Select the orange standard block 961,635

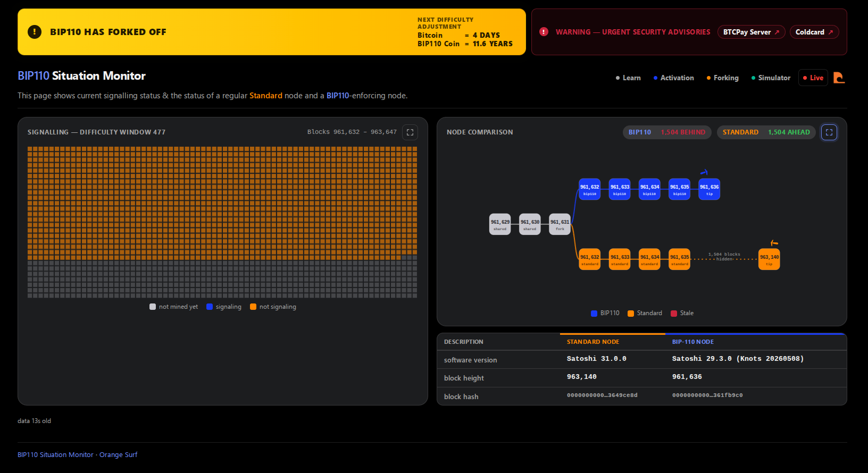(680, 259)
